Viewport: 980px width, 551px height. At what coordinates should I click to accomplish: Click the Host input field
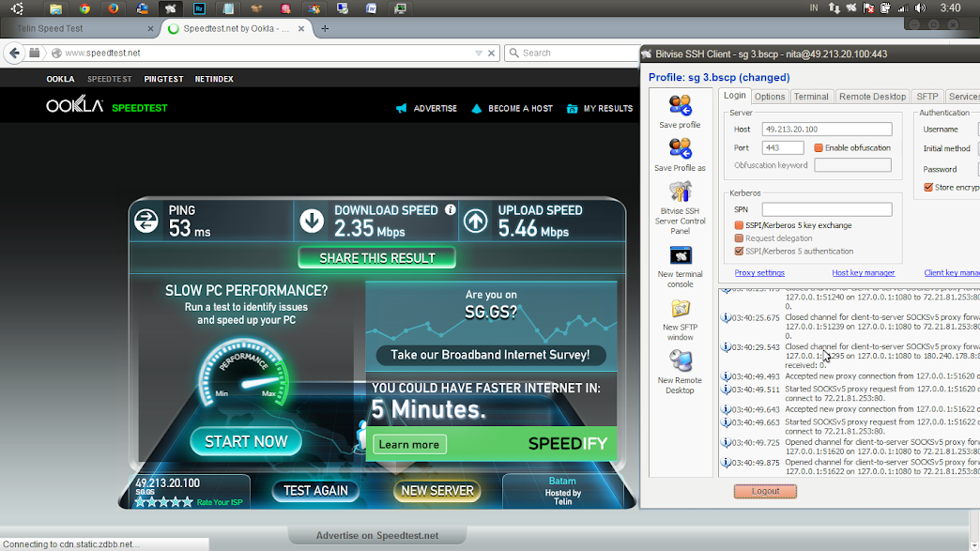(827, 130)
